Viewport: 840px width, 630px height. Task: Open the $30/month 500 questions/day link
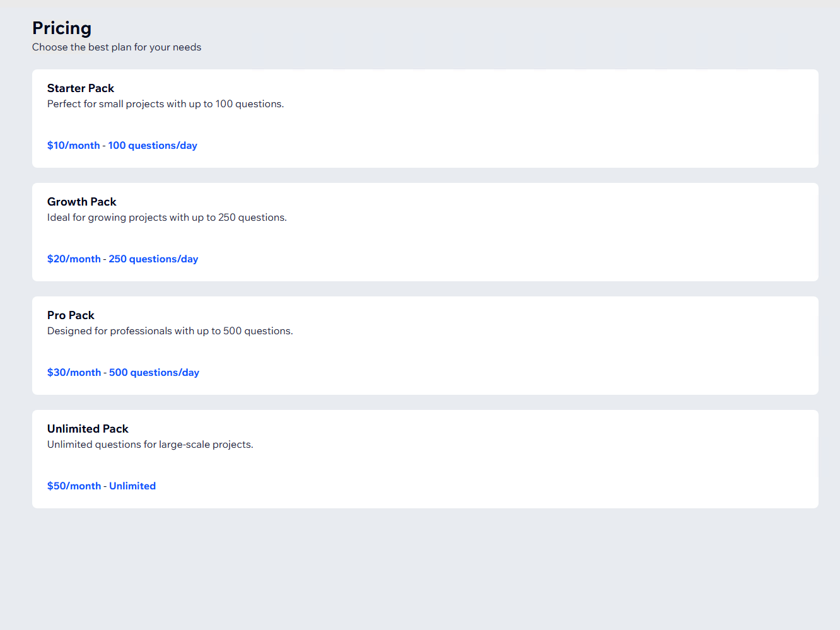(x=124, y=373)
